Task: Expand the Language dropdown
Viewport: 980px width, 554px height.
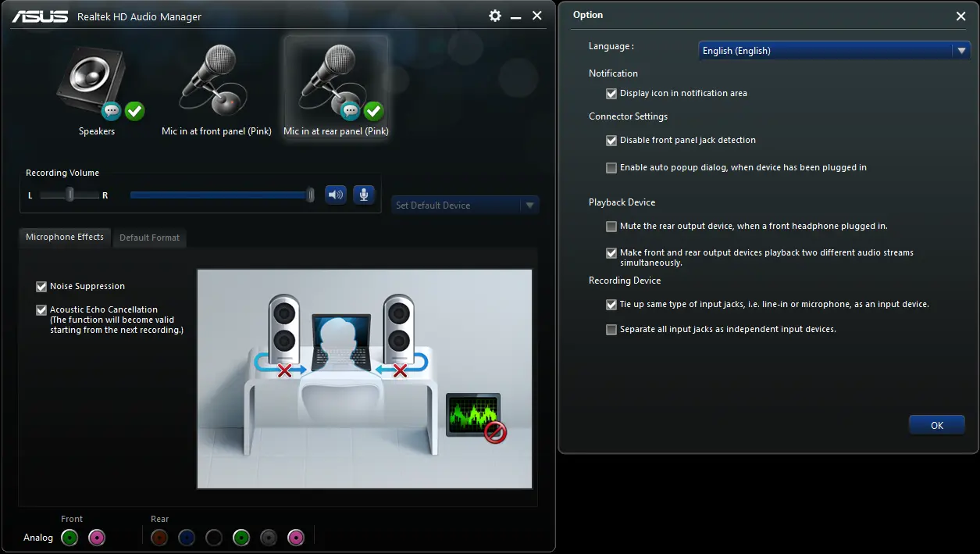Action: (x=960, y=51)
